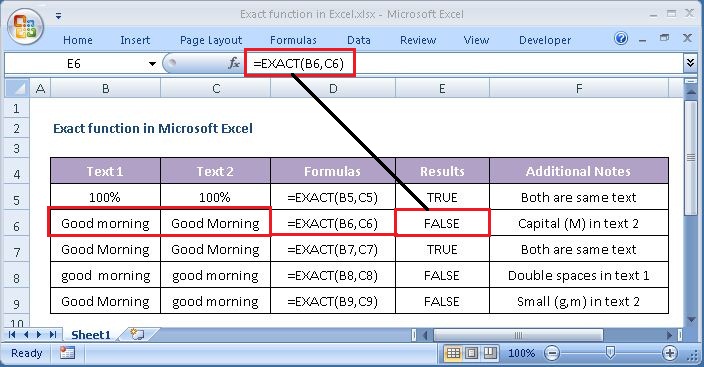Screen dimensions: 704x367
Task: Open the Home ribbon tab
Action: [x=78, y=40]
